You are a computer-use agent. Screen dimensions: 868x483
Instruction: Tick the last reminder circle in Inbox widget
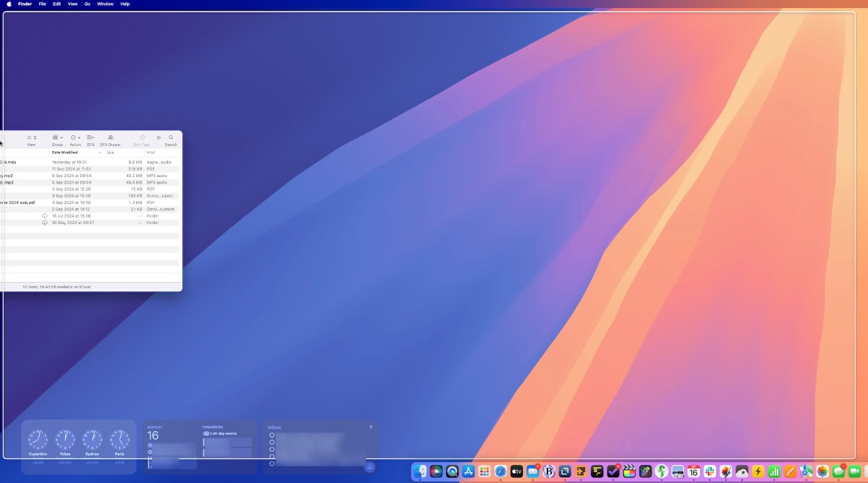click(272, 463)
